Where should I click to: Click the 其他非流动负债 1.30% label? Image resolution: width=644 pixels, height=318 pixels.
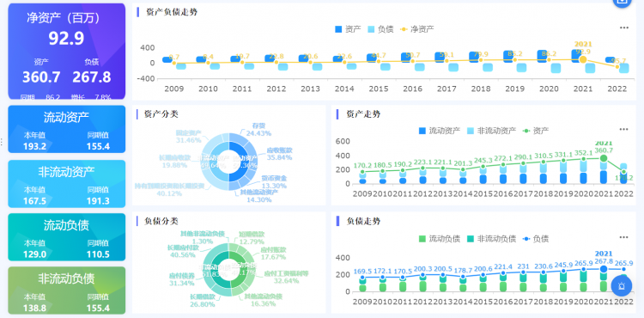(x=203, y=237)
